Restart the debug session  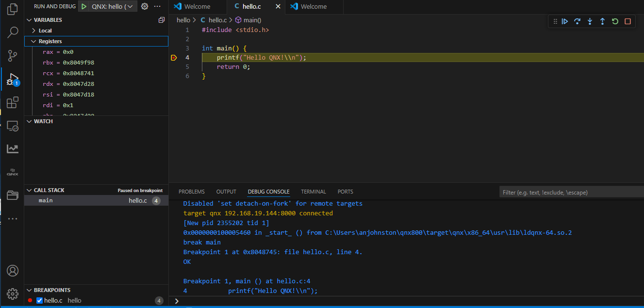point(615,21)
